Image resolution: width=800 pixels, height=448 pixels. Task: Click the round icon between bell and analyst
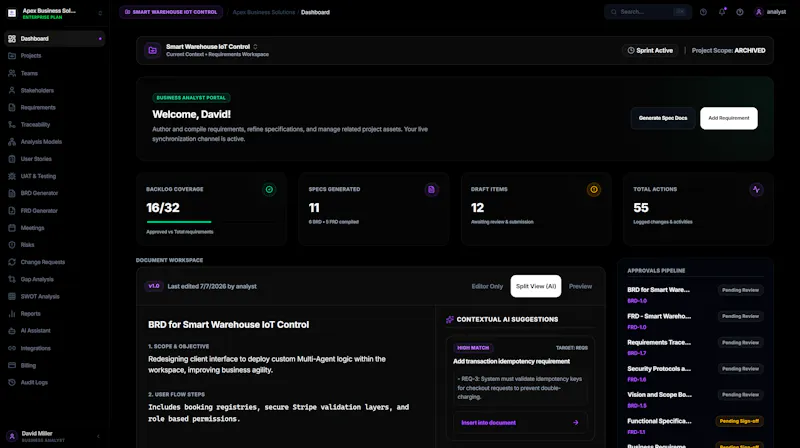(x=740, y=12)
